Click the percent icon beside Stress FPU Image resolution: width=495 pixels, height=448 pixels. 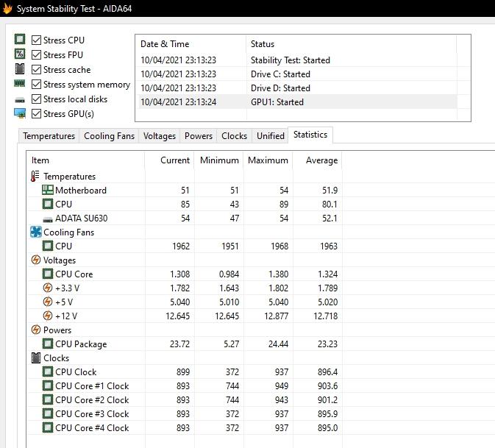[x=20, y=54]
